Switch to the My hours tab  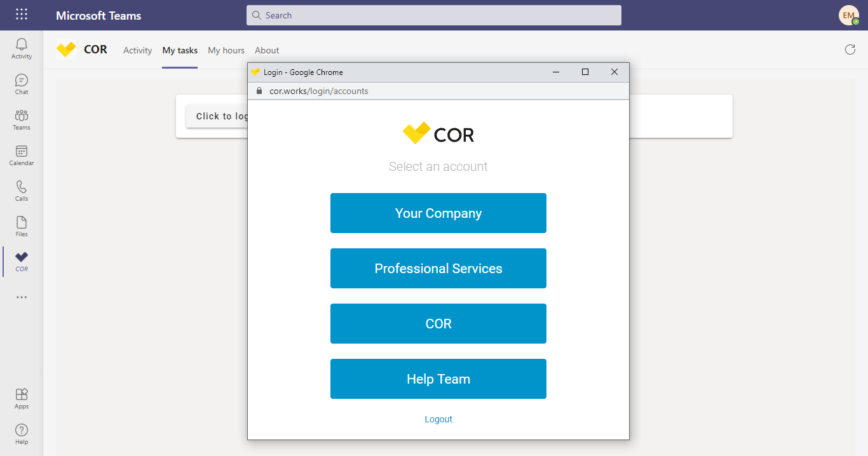pyautogui.click(x=226, y=50)
